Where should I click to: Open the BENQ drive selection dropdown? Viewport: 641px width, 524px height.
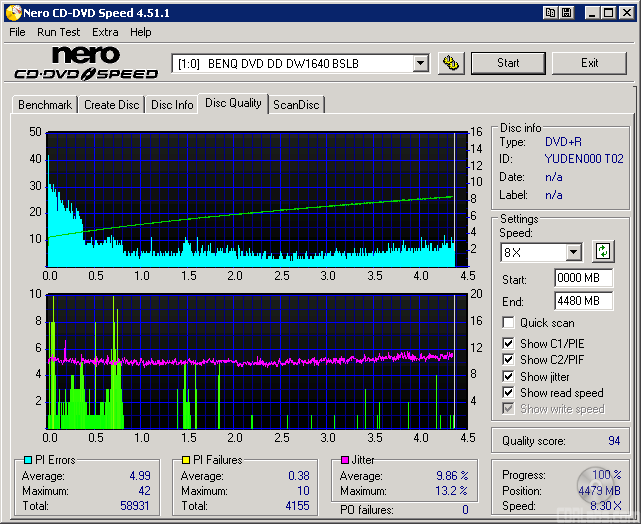(x=420, y=64)
